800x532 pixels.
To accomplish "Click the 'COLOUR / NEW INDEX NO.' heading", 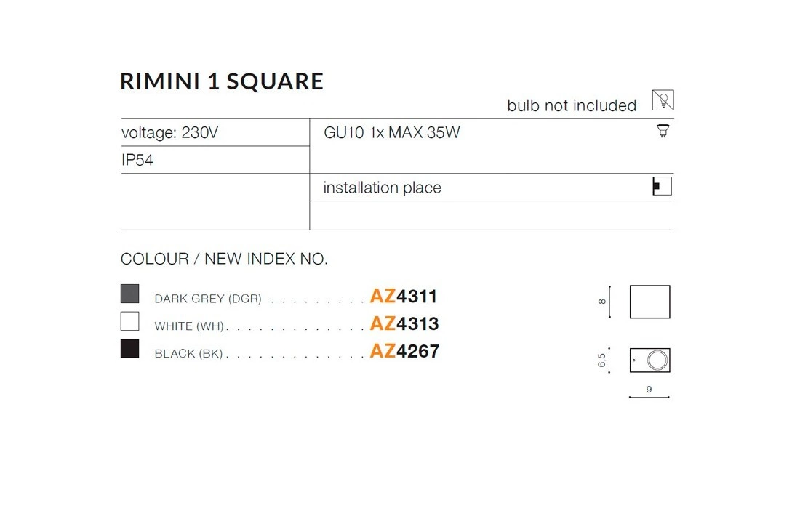I will (224, 259).
